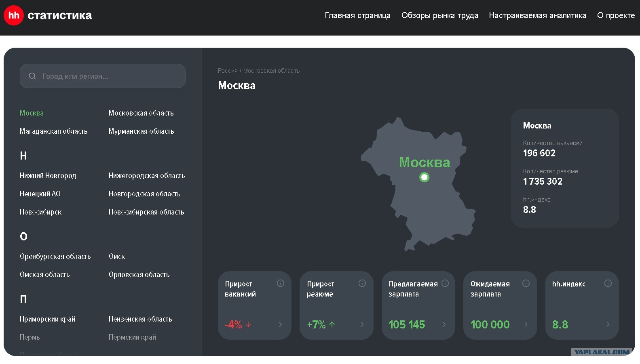The height and width of the screenshot is (364, 640).
Task: Select Приморский край
Action: 47,319
